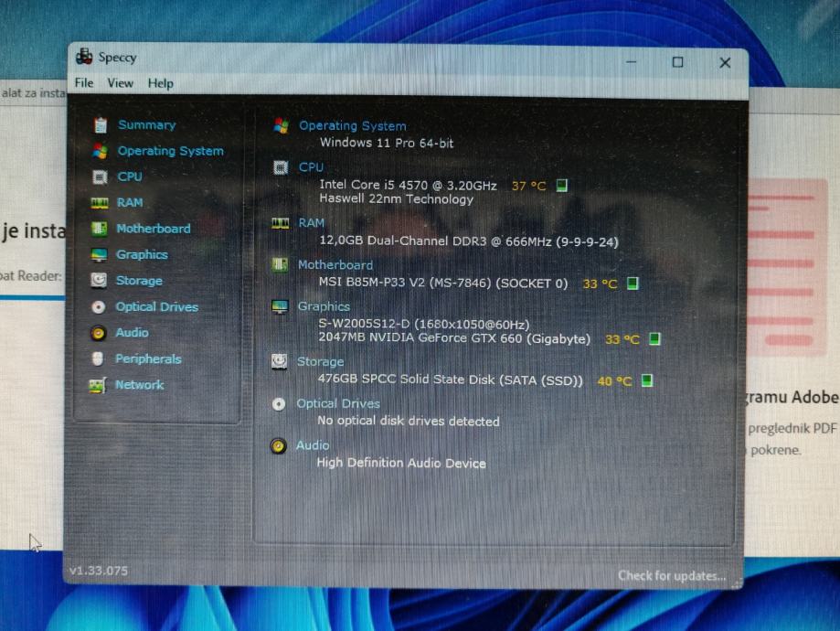Viewport: 840px width, 631px height.
Task: Click the Peripherals mouse icon in sidebar
Action: tap(98, 358)
